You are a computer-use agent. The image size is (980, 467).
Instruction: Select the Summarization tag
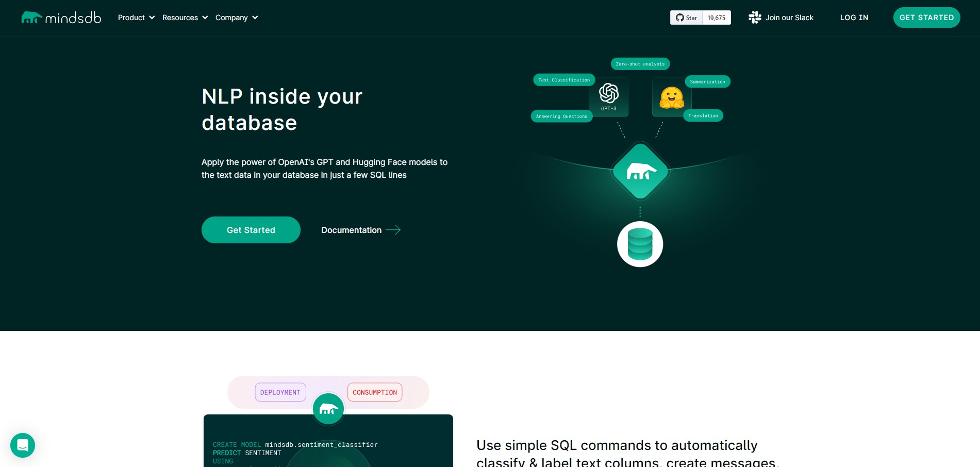point(707,81)
